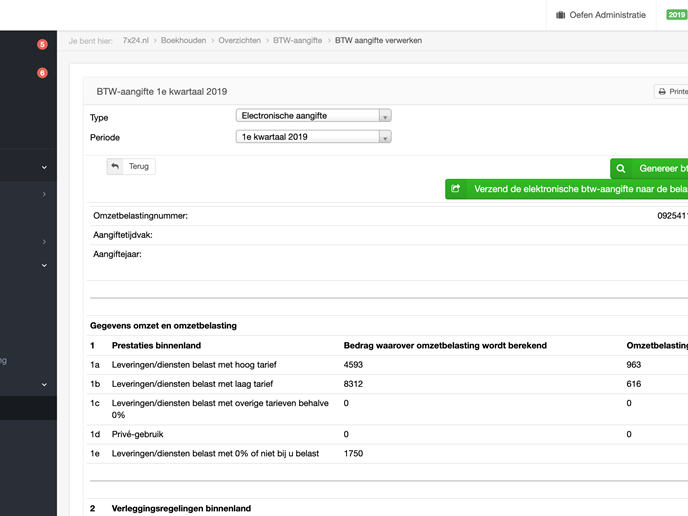The height and width of the screenshot is (516, 688).
Task: Navigate to BTW-aangifte breadcrumb link
Action: (x=297, y=40)
